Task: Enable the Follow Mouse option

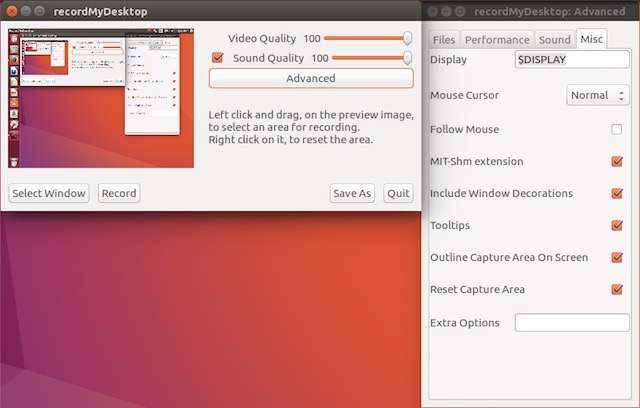Action: tap(616, 129)
